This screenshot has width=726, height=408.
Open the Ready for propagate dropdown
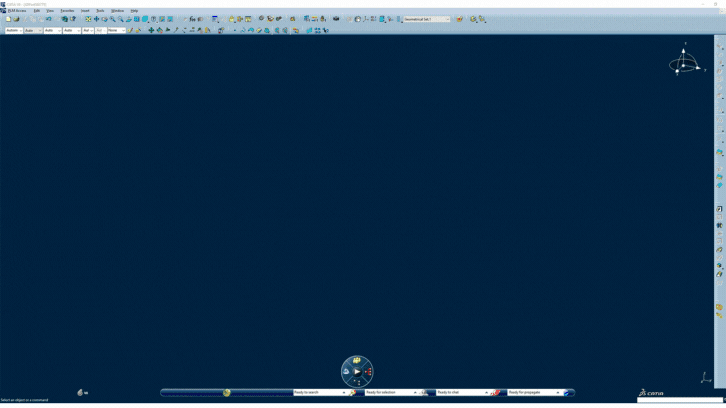[558, 393]
